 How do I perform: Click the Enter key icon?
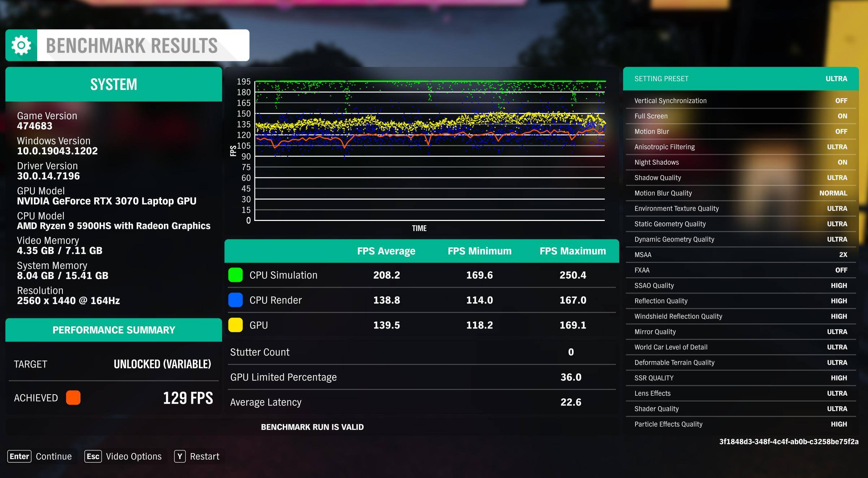coord(19,456)
